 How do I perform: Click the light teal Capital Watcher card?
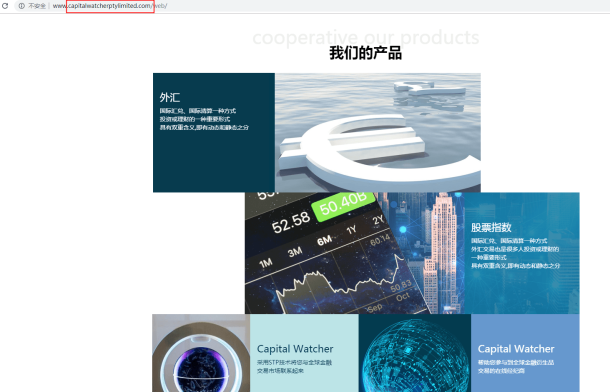pos(304,353)
